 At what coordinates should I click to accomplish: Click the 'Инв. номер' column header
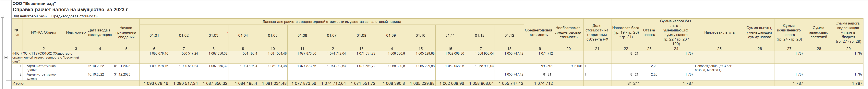[76, 32]
